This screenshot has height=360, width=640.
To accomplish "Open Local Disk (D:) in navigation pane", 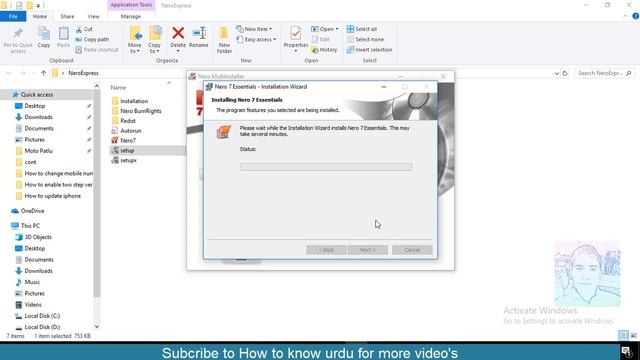I will 38,327.
